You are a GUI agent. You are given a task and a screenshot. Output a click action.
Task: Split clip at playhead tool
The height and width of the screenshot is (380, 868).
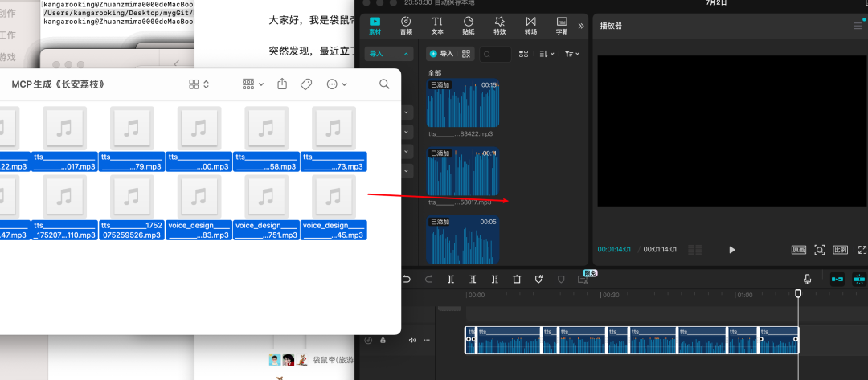[451, 280]
